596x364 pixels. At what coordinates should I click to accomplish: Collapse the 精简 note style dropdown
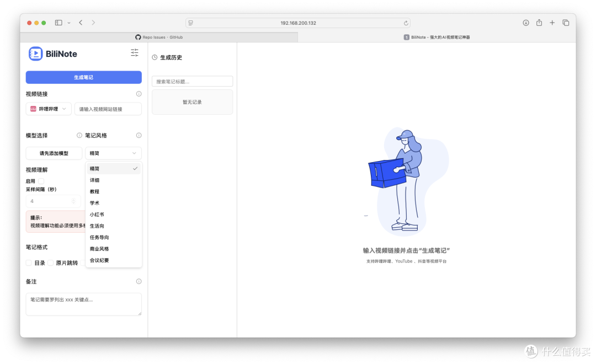click(113, 153)
